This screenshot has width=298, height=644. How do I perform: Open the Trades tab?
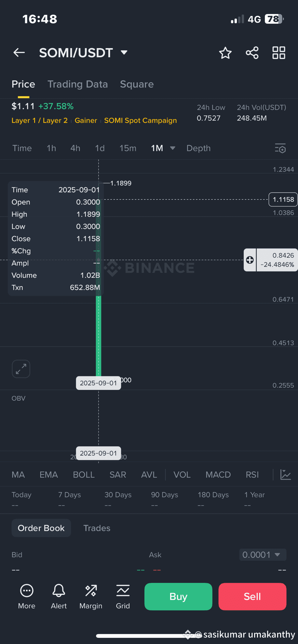(x=97, y=528)
